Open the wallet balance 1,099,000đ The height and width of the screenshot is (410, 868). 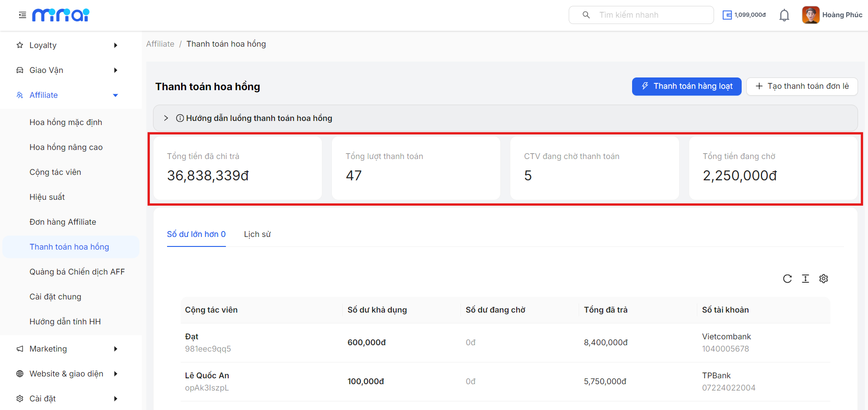[744, 15]
